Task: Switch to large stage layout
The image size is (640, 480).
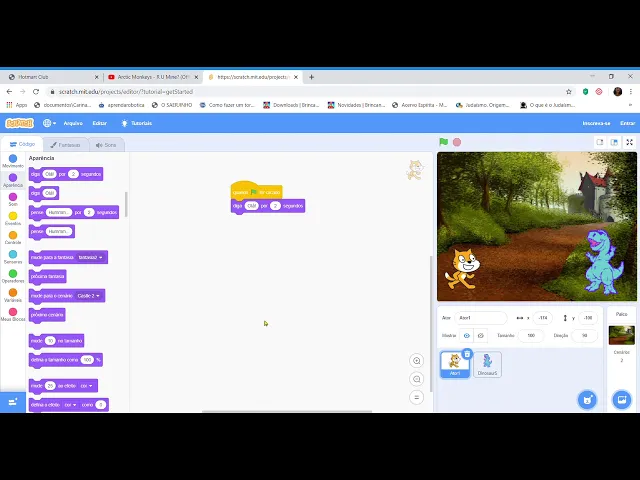Action: click(614, 142)
